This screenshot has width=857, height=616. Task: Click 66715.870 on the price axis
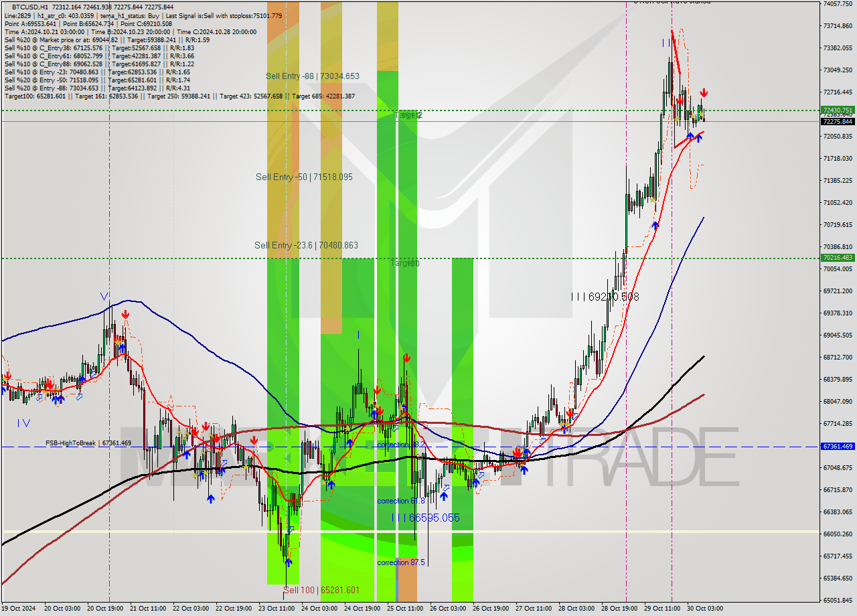(x=838, y=489)
